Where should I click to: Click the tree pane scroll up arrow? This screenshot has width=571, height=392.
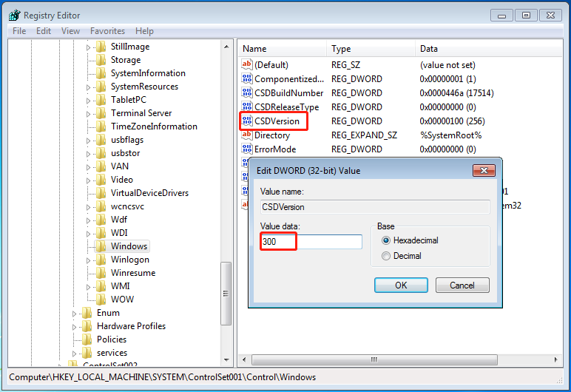click(x=226, y=47)
